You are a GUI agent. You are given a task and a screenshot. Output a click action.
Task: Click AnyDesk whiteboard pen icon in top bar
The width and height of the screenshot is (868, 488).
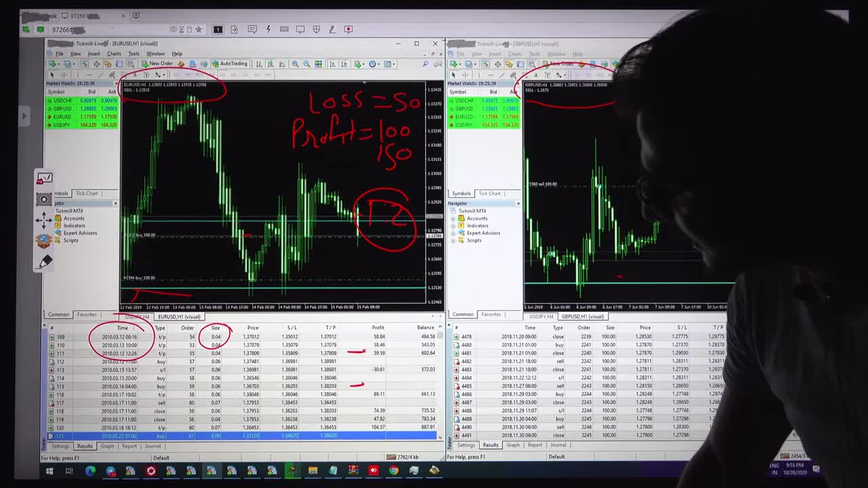[x=332, y=29]
